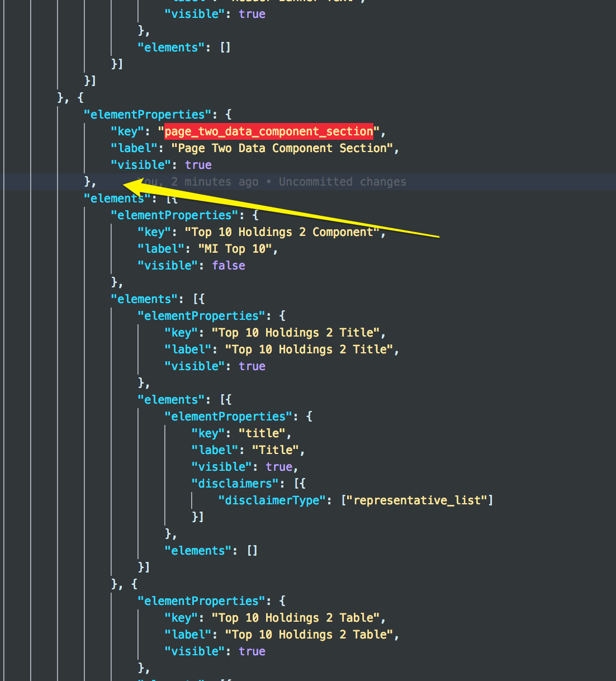The image size is (616, 681).
Task: Place cursor on "Top 10 Holdings 2 Title" key value
Action: pos(296,333)
